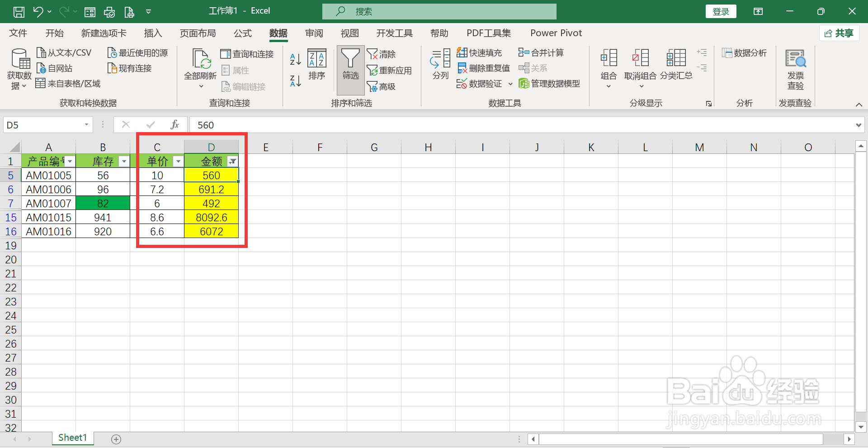Expand the Data Validation dropdown arrow
Image resolution: width=868 pixels, height=448 pixels.
(510, 84)
